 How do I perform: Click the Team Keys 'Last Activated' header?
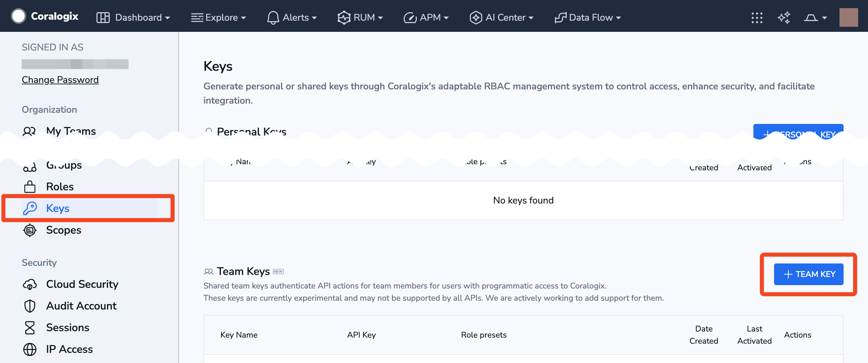point(754,335)
